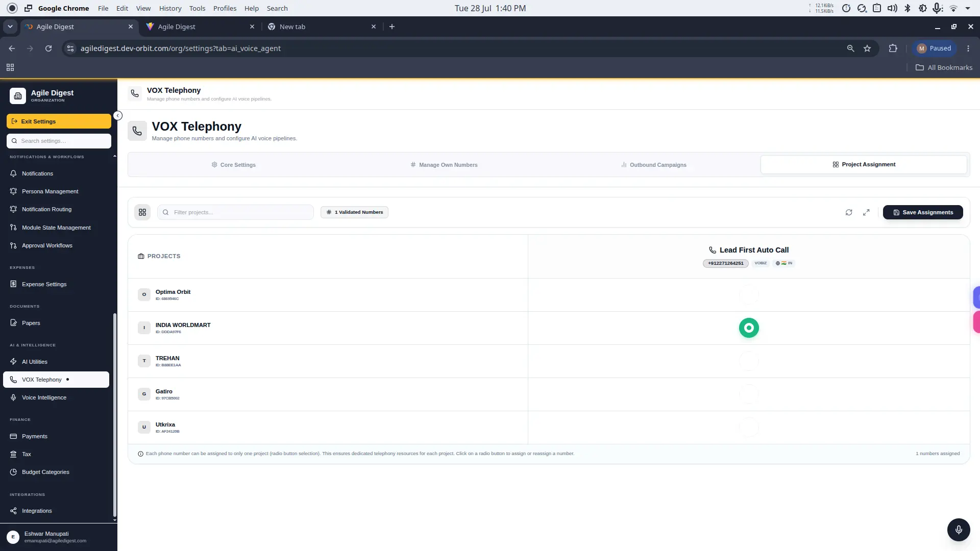The image size is (980, 551).
Task: Open Voice Intelligence settings
Action: [x=56, y=397]
